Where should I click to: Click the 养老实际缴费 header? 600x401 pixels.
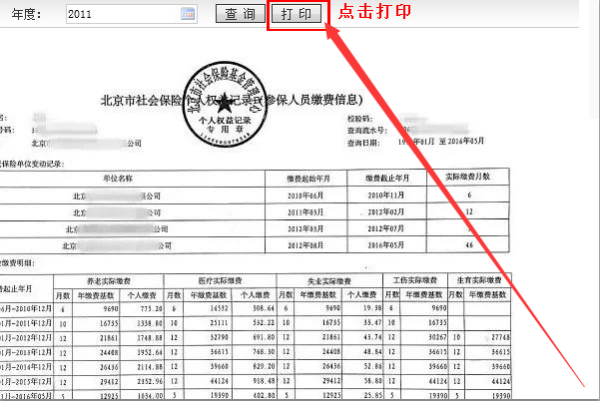point(109,281)
